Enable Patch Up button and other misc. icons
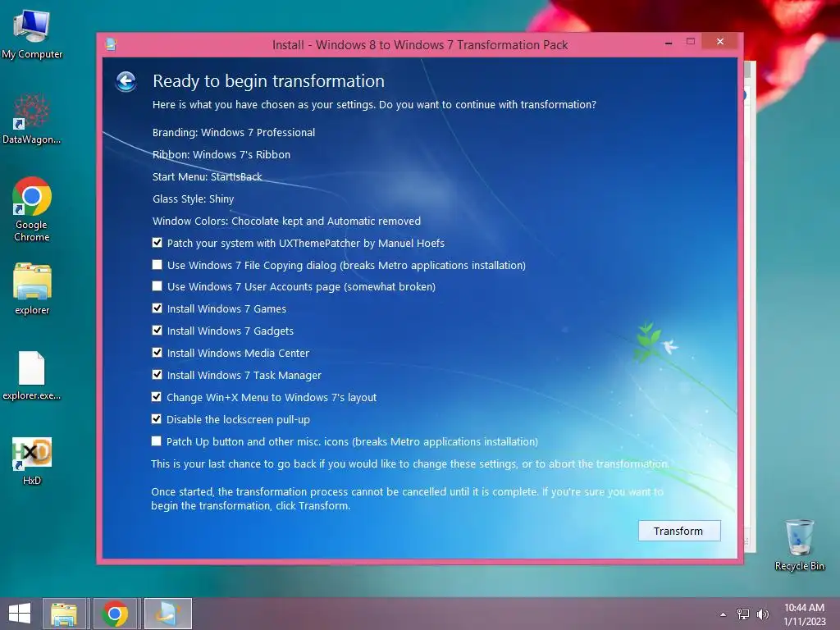This screenshot has height=630, width=840. 157,441
